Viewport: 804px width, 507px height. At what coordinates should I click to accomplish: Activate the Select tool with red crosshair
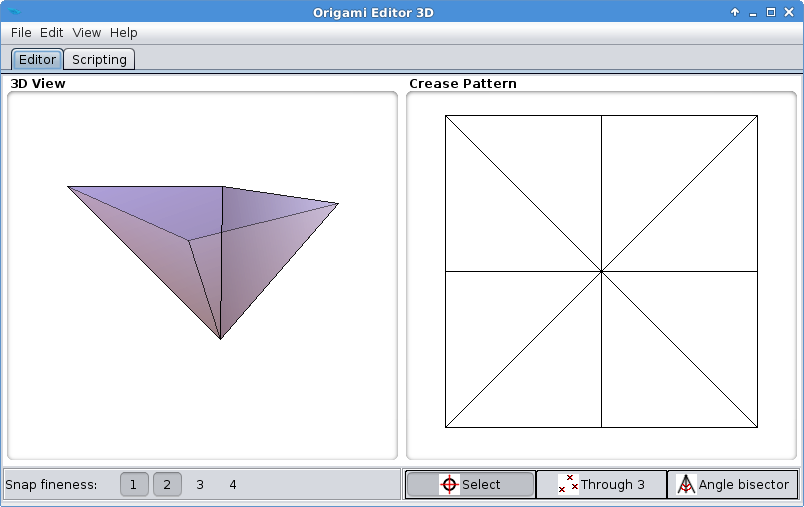(x=469, y=485)
